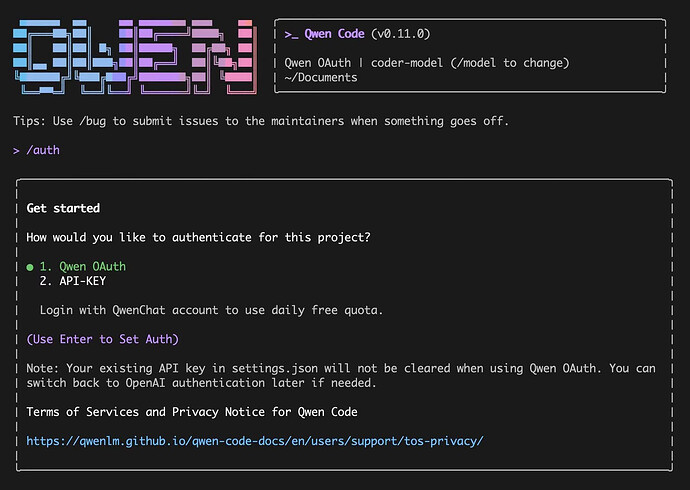Click the green bullet next to Qwen OAuth
Viewport: 690px width, 490px height.
(x=31, y=267)
